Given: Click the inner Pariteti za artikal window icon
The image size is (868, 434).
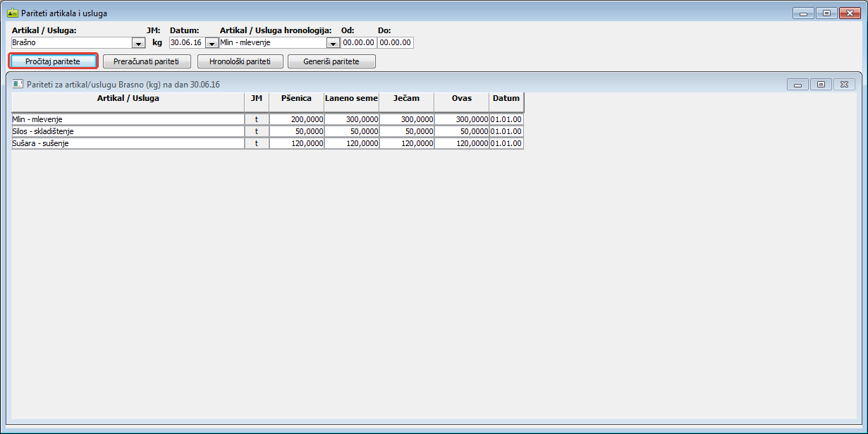Looking at the screenshot, I should pyautogui.click(x=18, y=84).
